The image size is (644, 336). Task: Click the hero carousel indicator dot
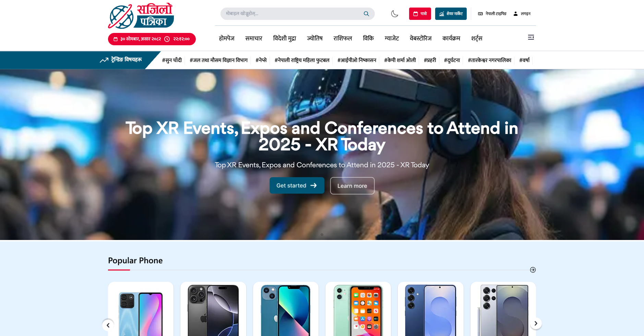click(x=322, y=235)
